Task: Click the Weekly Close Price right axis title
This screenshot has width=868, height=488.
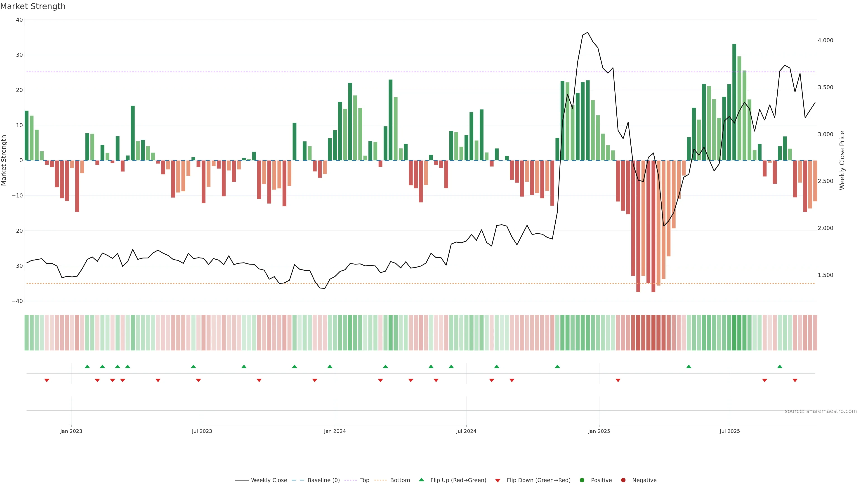Action: tap(842, 160)
